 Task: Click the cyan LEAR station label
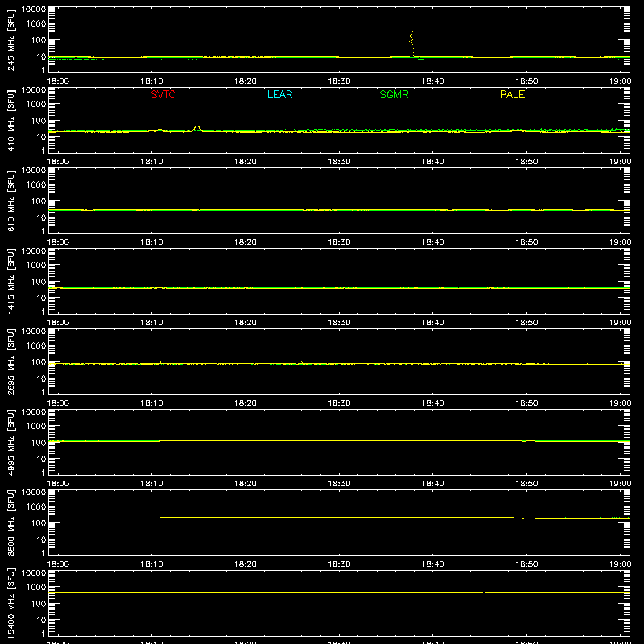coord(279,94)
